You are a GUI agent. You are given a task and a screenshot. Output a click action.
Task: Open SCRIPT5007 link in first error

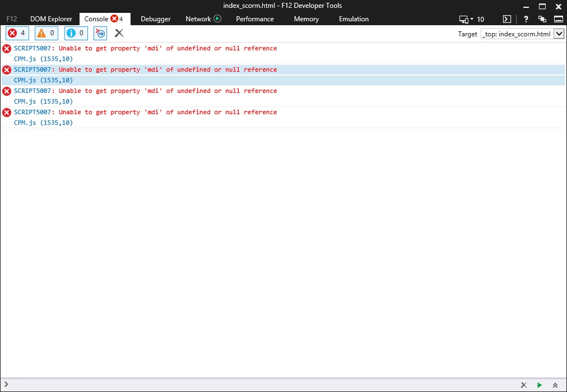pos(32,48)
